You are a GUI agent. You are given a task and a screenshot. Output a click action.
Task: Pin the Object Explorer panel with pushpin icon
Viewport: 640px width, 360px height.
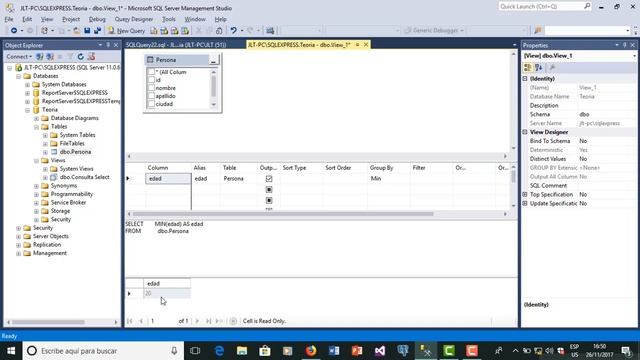(x=108, y=45)
